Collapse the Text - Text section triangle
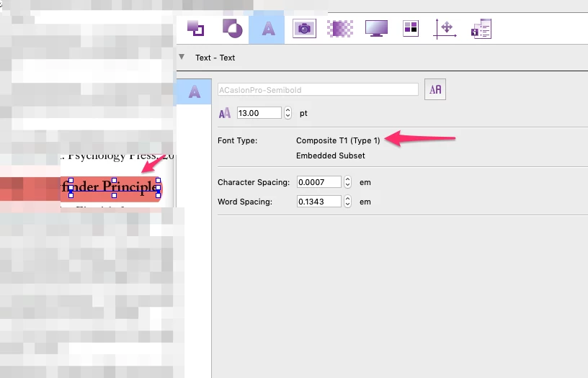The width and height of the screenshot is (588, 378). 182,57
